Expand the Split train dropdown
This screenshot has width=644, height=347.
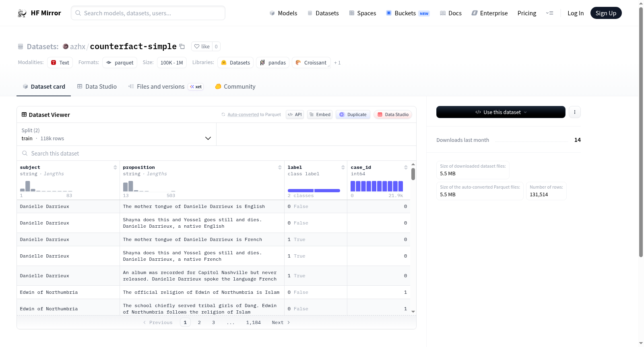116,134
